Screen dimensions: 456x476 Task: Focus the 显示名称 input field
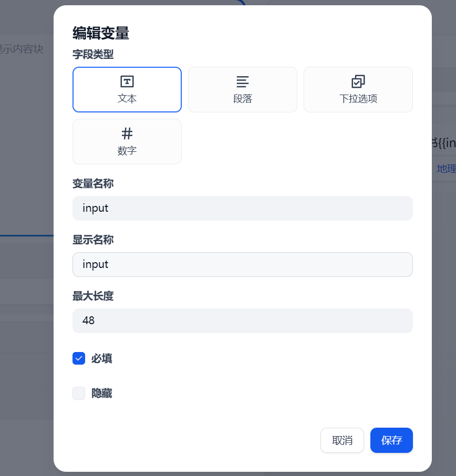[x=243, y=264]
